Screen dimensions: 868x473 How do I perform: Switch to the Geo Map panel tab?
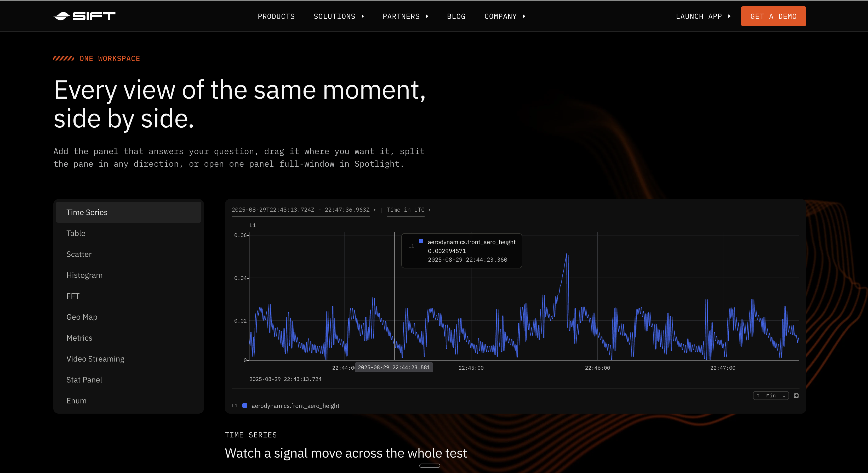pos(128,317)
